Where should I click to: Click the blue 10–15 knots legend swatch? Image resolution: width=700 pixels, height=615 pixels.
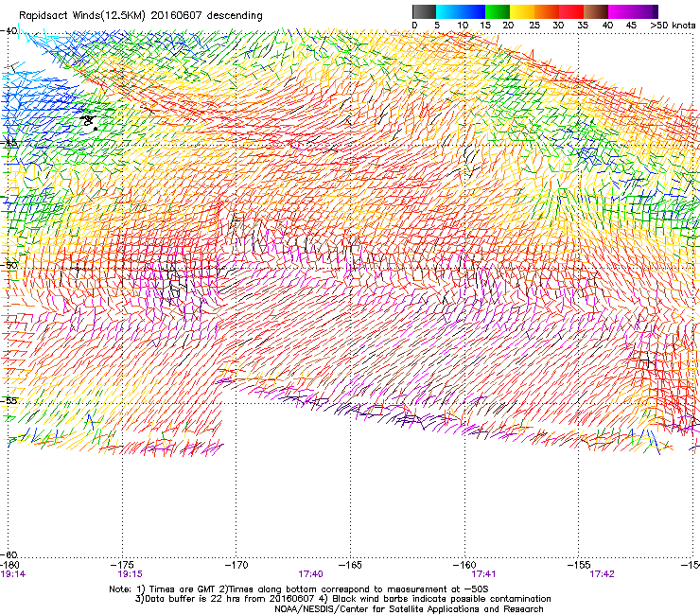[473, 11]
